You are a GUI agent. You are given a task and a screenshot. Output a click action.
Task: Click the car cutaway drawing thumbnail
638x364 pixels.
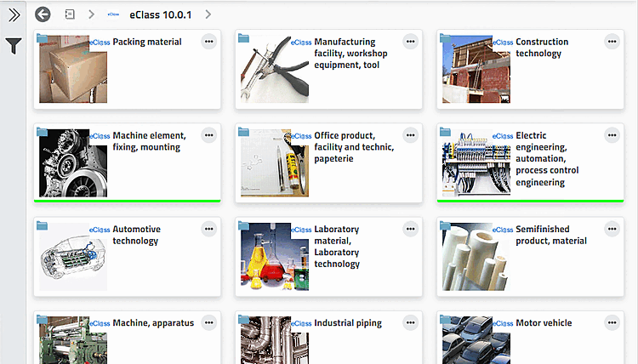click(73, 257)
